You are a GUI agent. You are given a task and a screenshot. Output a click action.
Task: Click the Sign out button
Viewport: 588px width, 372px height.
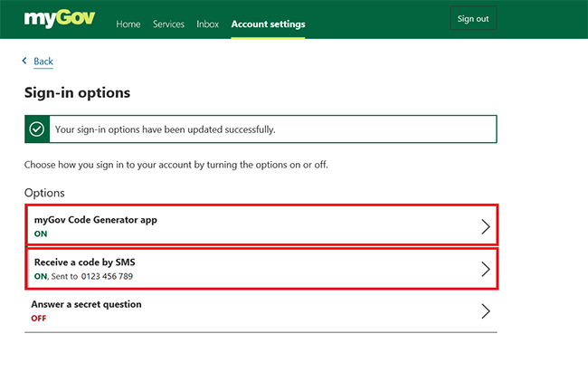click(473, 18)
